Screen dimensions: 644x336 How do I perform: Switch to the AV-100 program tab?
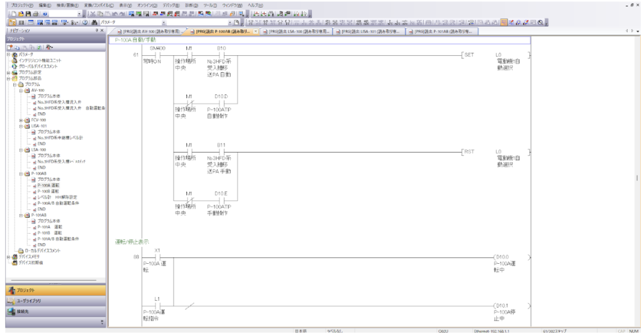[x=148, y=31]
